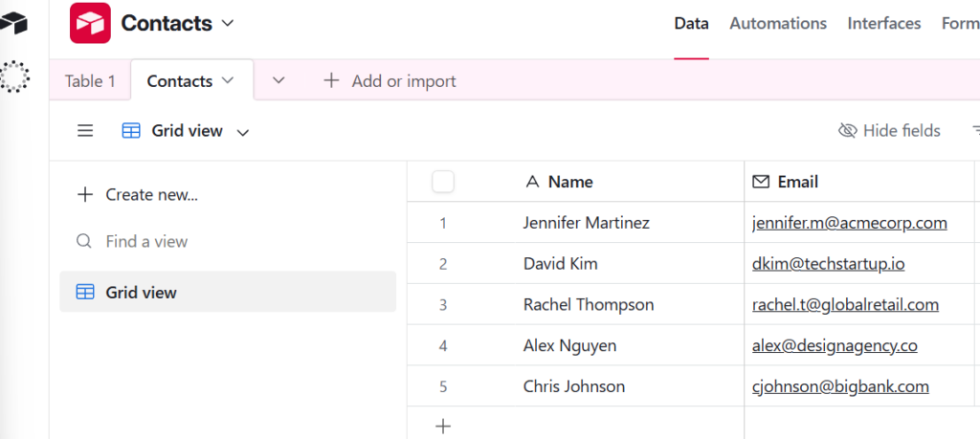Click the Airtable home logo icon

[14, 23]
